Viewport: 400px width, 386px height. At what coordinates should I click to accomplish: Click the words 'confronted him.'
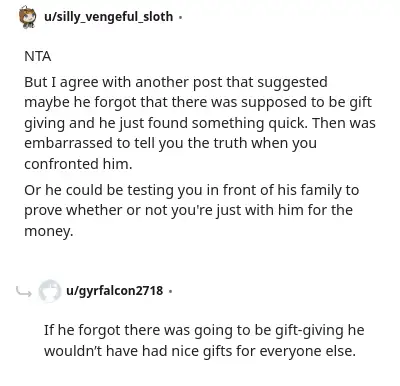78,164
